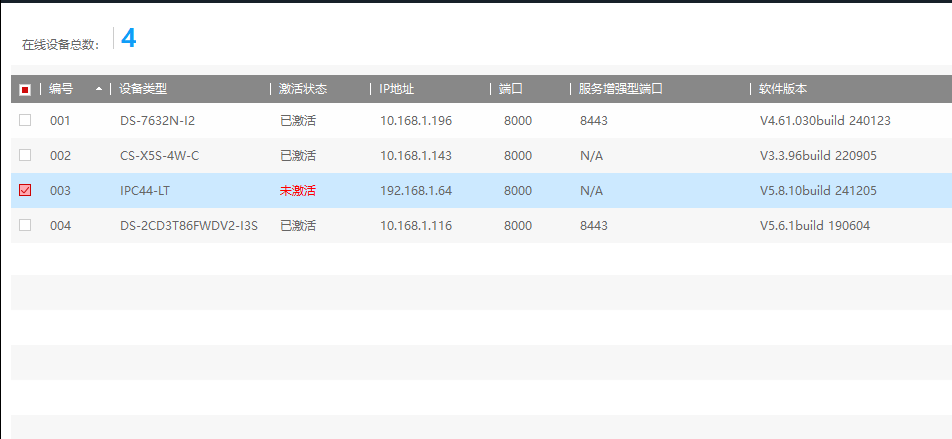
Task: Select the DS-7632N-I2 device row
Action: 481,120
